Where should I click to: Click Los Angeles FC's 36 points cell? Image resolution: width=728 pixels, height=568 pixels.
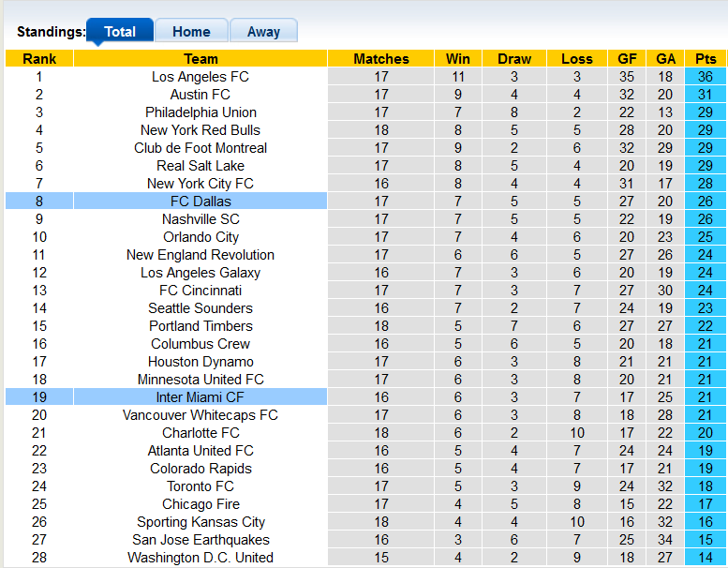pos(706,77)
